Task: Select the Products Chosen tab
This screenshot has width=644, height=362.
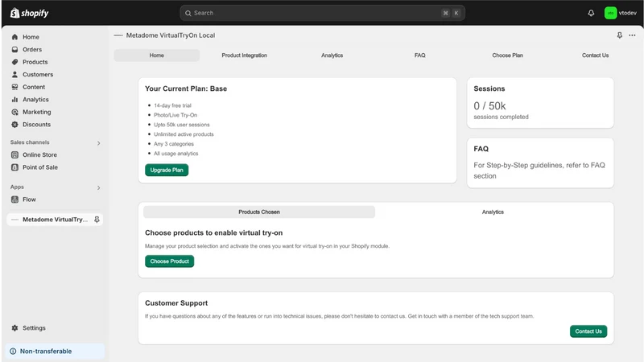Action: (x=259, y=212)
